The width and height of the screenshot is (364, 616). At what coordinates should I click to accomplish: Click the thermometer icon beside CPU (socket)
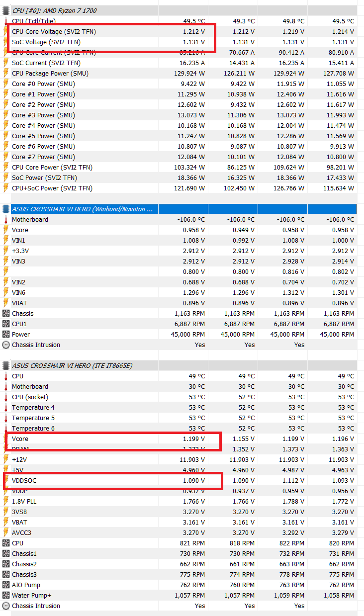click(x=6, y=397)
